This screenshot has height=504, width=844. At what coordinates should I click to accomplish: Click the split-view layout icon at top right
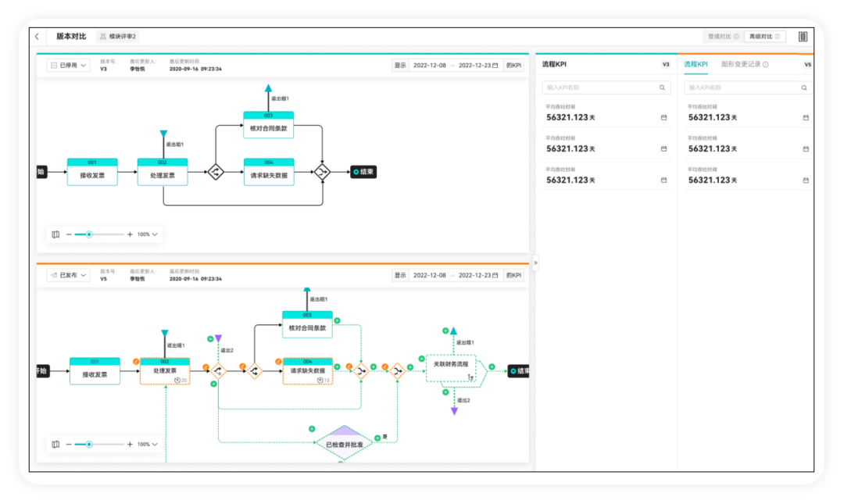tap(803, 37)
